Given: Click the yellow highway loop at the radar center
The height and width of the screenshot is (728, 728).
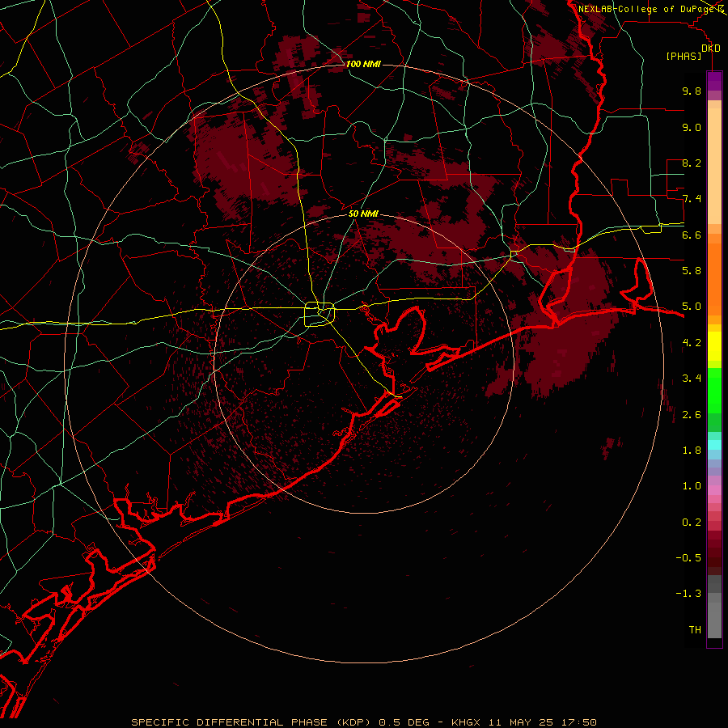Looking at the screenshot, I should click(x=320, y=315).
